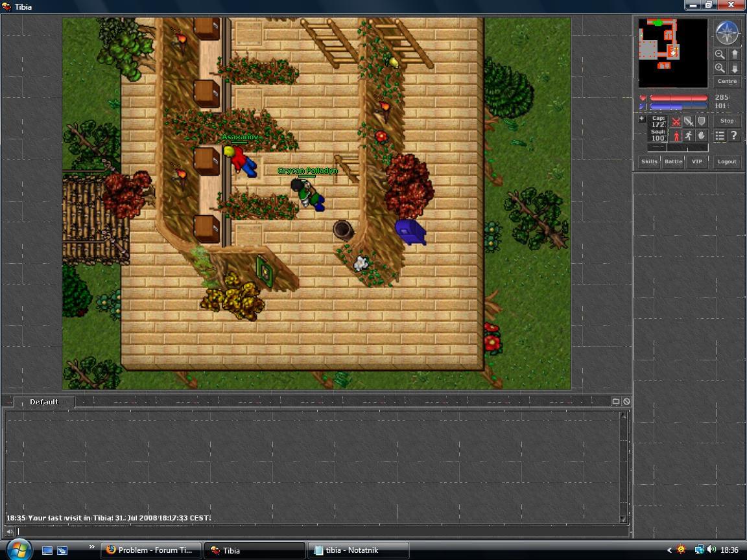
Task: Open the quest log list icon
Action: tap(720, 135)
